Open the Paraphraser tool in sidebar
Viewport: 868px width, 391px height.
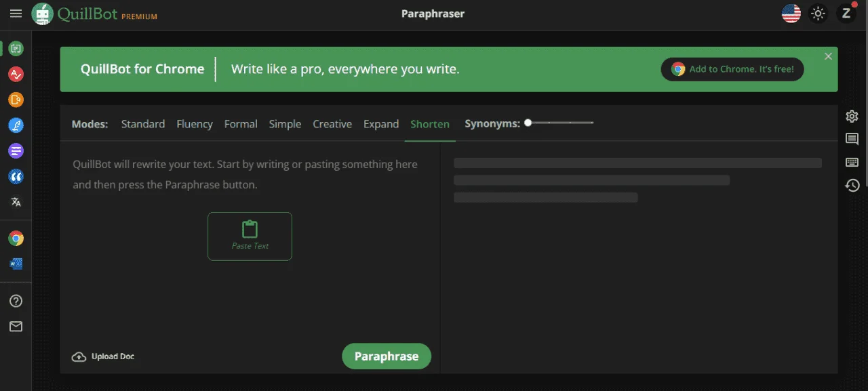coord(16,48)
